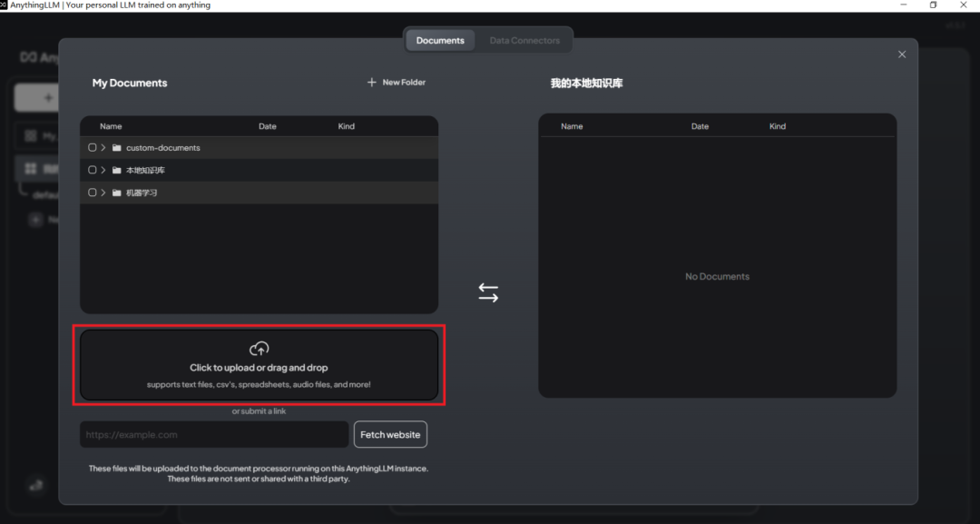The width and height of the screenshot is (980, 524).
Task: Click the Fetch website button
Action: point(390,435)
